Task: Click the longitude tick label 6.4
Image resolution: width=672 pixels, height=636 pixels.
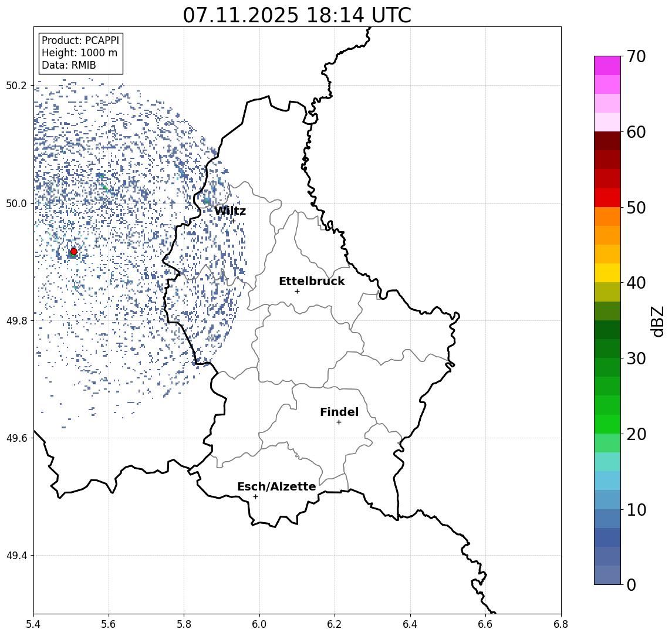Action: point(410,624)
